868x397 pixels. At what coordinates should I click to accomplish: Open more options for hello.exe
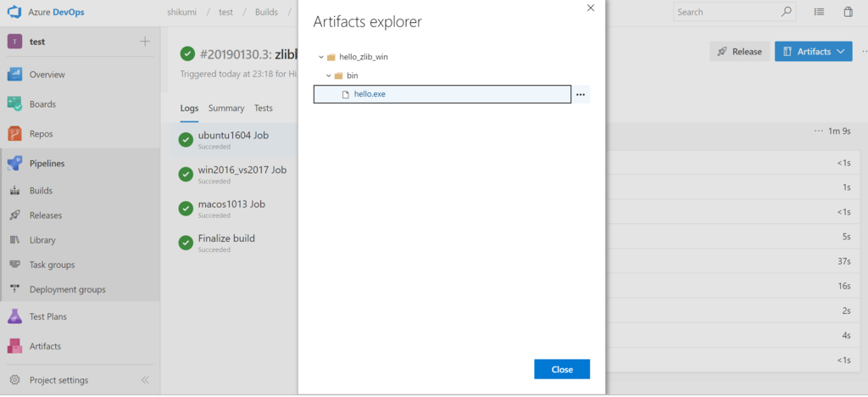coord(580,95)
